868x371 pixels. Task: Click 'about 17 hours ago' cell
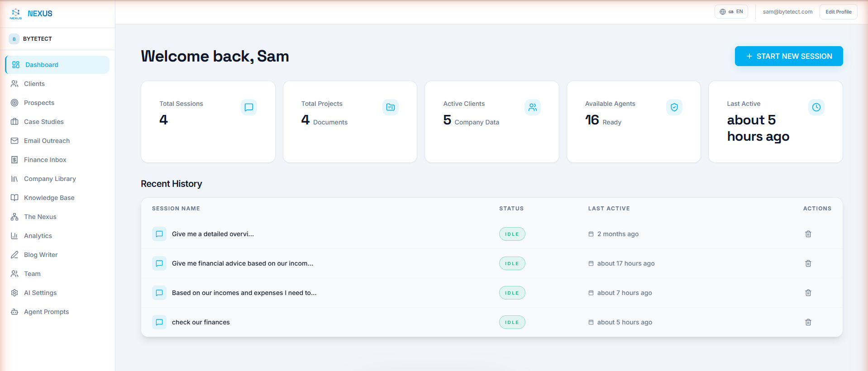[621, 263]
